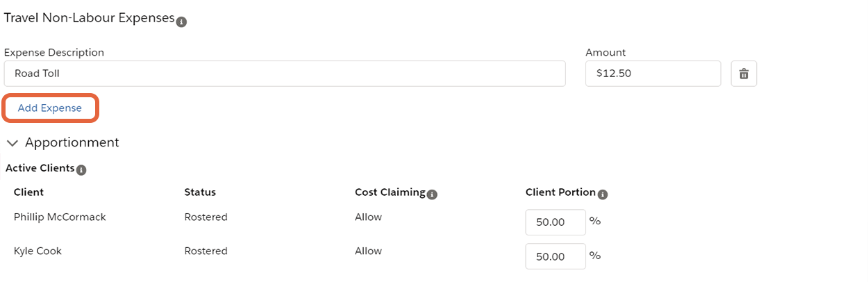Open info tooltip beside Travel Non-Labour Expenses
This screenshot has height=282, width=868.
[181, 22]
